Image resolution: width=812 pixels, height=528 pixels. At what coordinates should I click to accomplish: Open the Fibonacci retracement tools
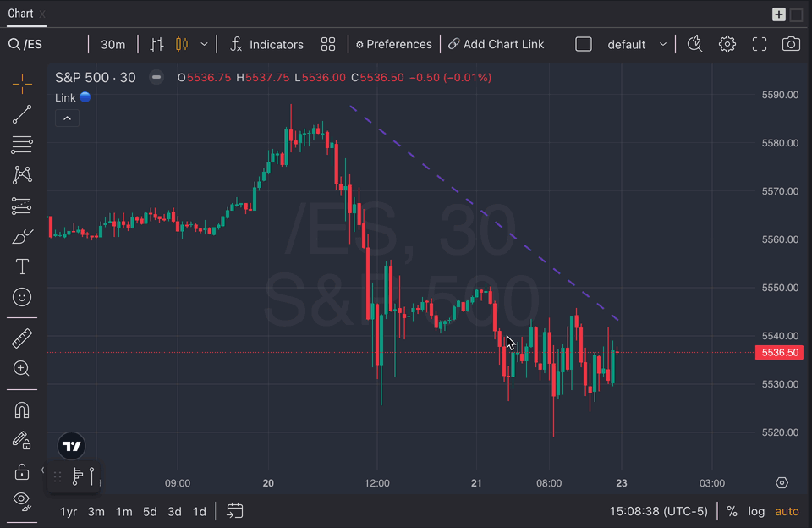(x=22, y=206)
